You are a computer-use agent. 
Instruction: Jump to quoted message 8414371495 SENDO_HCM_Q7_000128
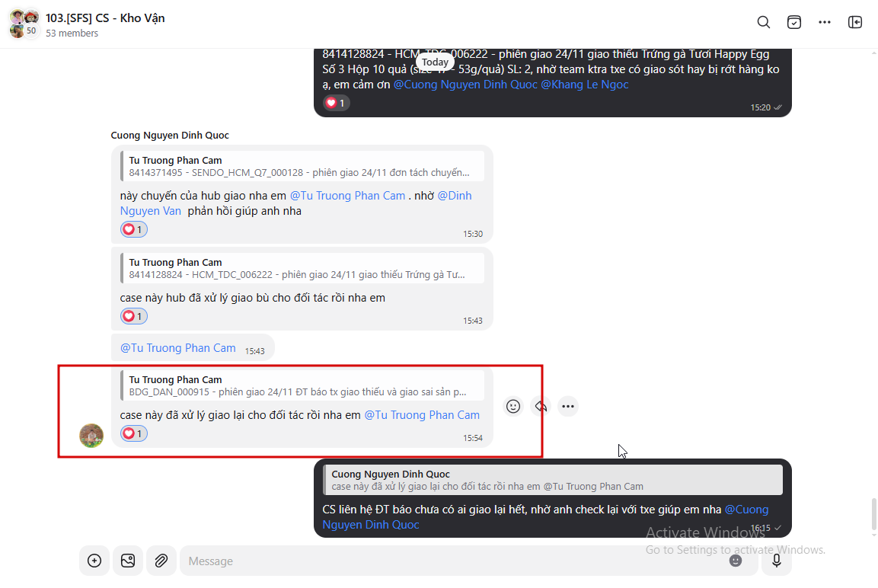point(302,166)
